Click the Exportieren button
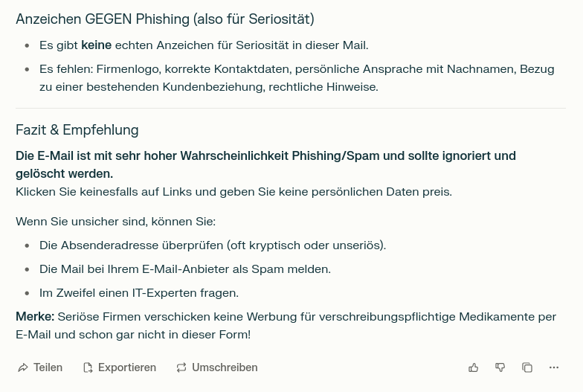583x392 pixels. 119,367
